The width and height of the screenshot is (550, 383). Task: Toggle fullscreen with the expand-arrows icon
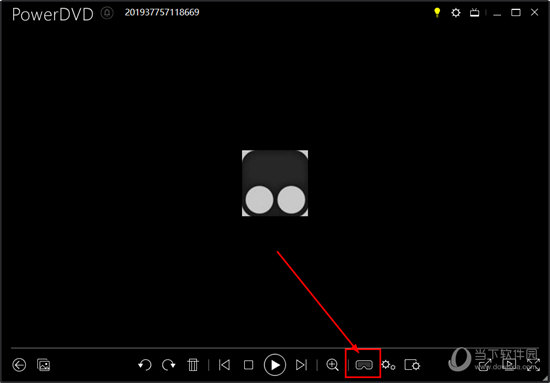pyautogui.click(x=533, y=365)
